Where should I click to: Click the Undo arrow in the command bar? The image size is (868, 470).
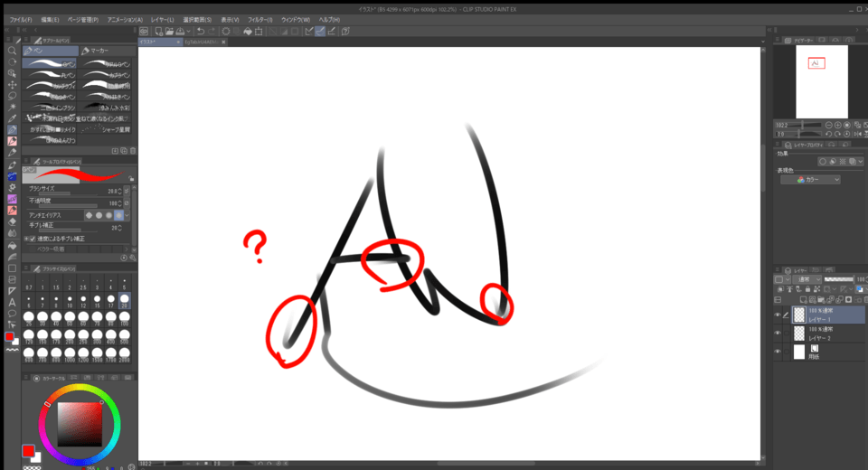coord(201,32)
